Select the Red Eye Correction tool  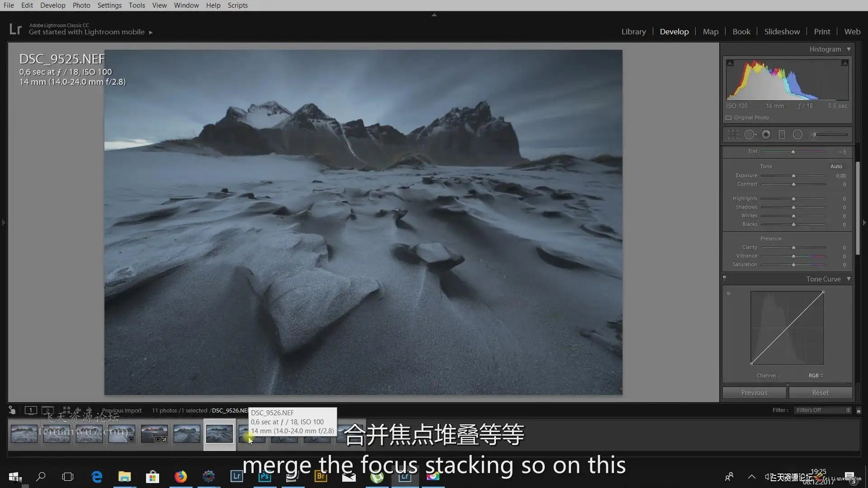click(x=766, y=135)
